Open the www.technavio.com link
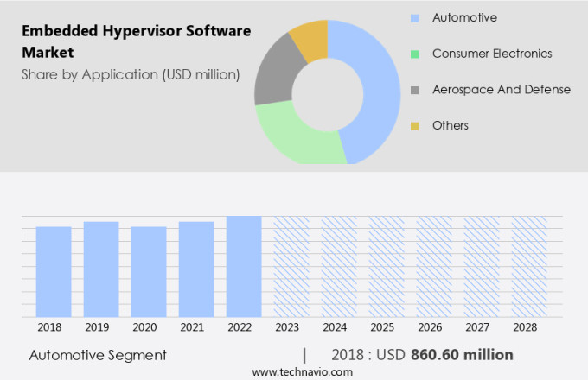 tap(302, 371)
